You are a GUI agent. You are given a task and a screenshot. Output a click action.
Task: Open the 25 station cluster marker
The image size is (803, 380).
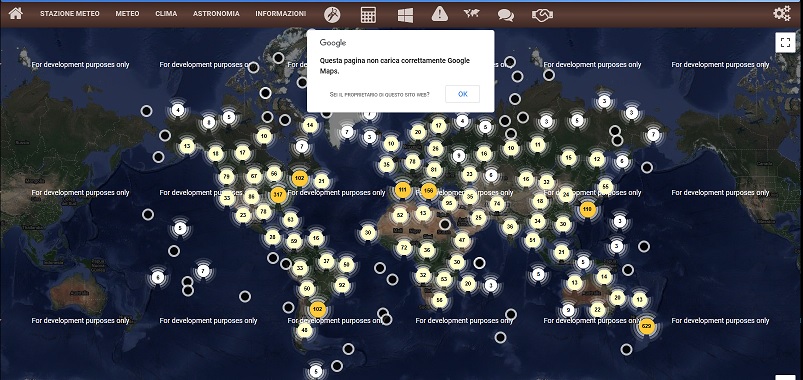point(478,218)
